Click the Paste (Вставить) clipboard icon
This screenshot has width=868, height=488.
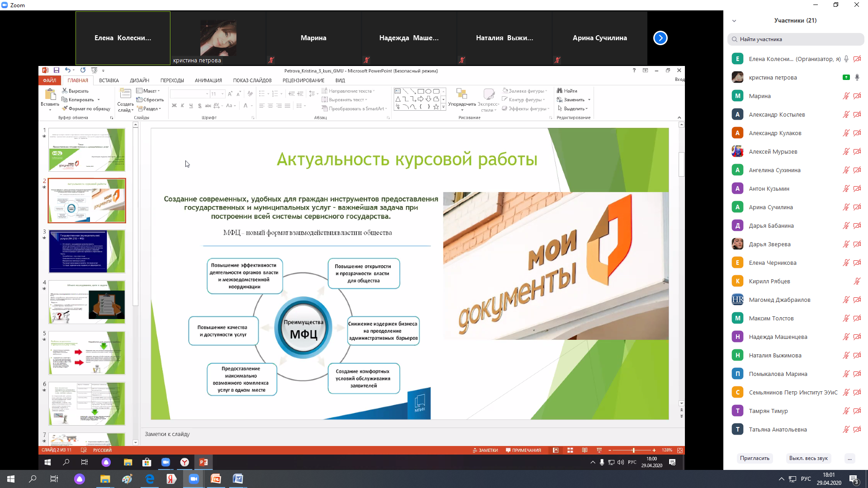coord(50,94)
